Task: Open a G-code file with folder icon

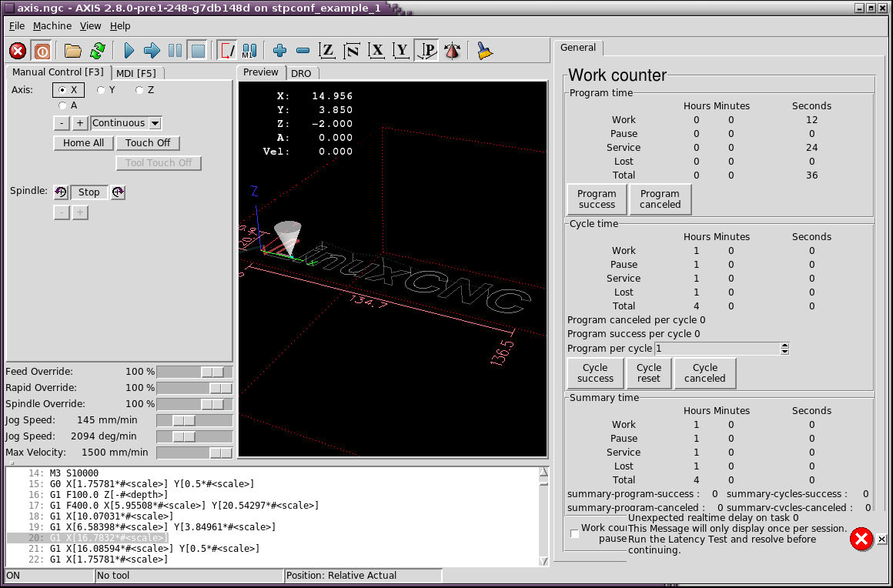Action: pos(73,51)
